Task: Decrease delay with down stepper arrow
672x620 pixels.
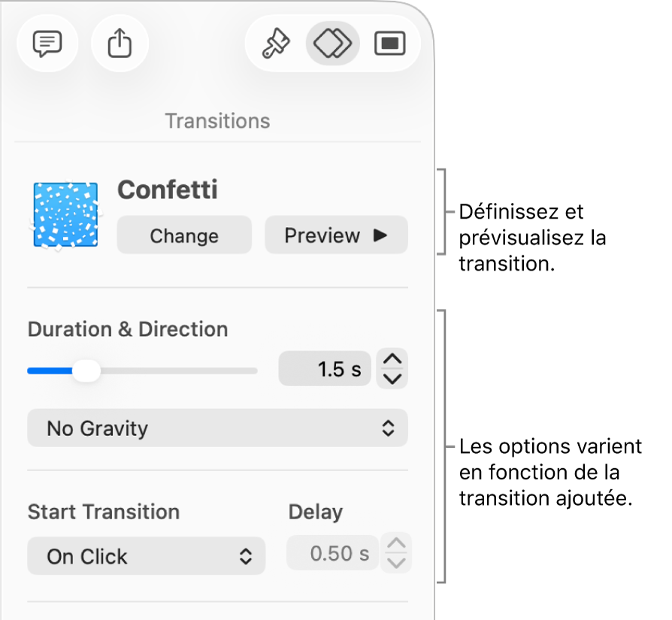Action: pos(397,563)
